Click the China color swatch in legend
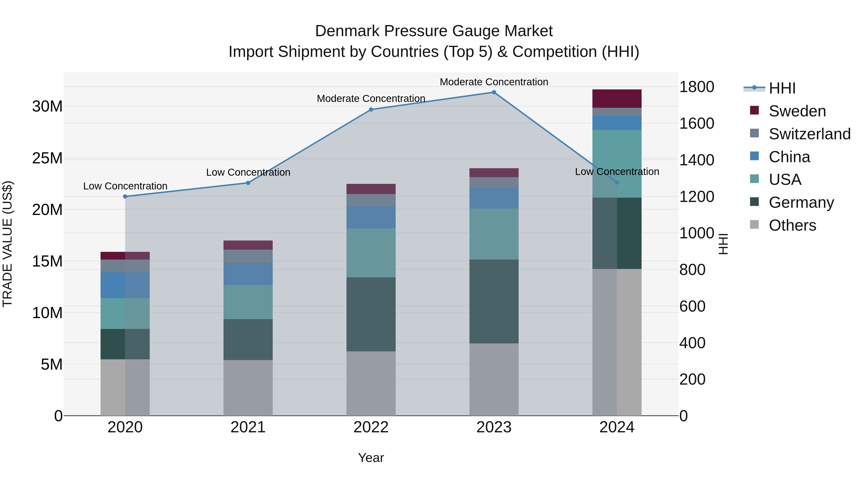Screen dimensions: 868x488 pos(754,156)
